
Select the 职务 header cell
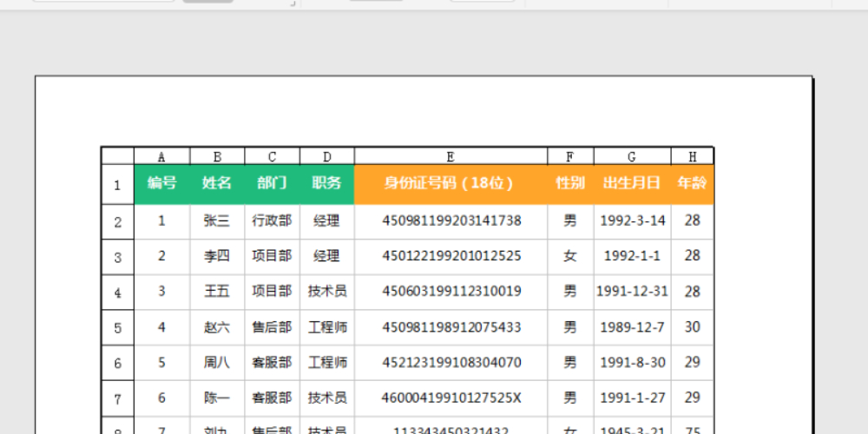click(326, 184)
